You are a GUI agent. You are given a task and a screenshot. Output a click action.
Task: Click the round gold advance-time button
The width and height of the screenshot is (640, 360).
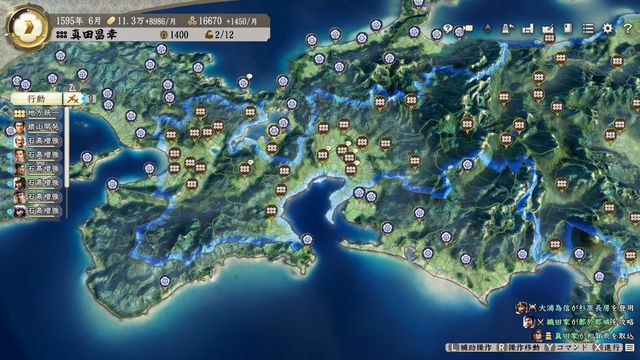point(28,28)
